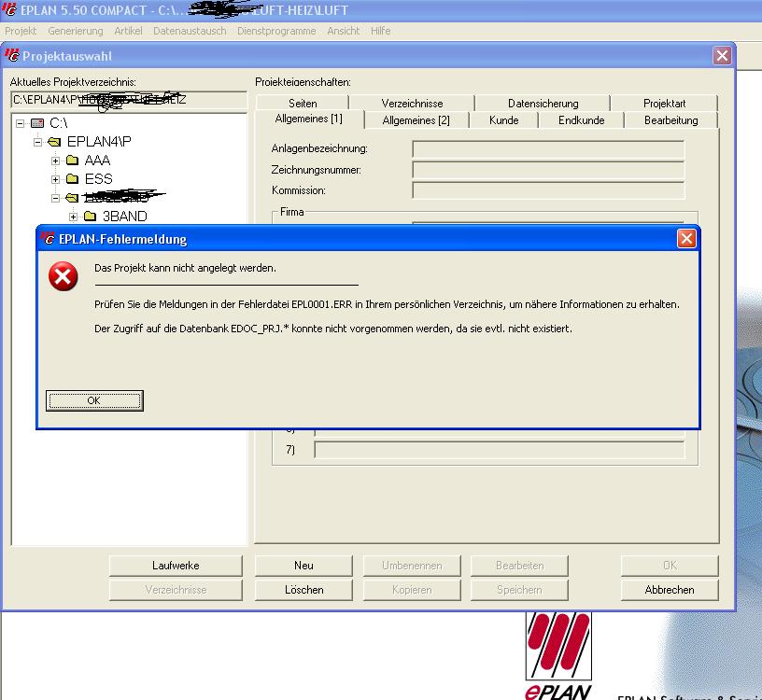762x700 pixels.
Task: Click the EDOC_PRJ.* database message line
Action: coord(333,329)
